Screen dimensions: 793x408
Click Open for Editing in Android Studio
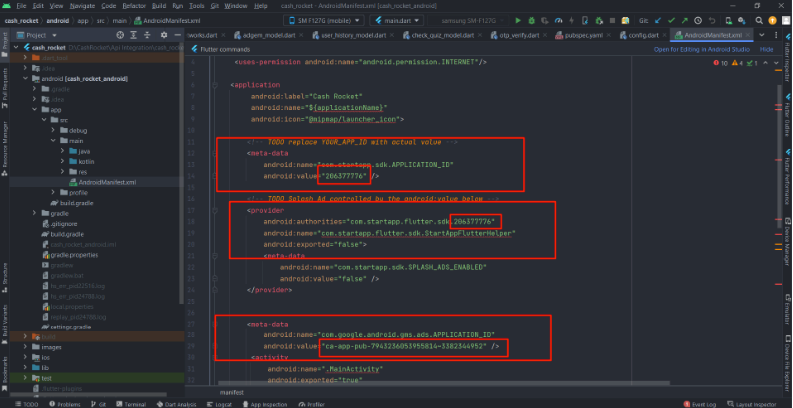(701, 48)
